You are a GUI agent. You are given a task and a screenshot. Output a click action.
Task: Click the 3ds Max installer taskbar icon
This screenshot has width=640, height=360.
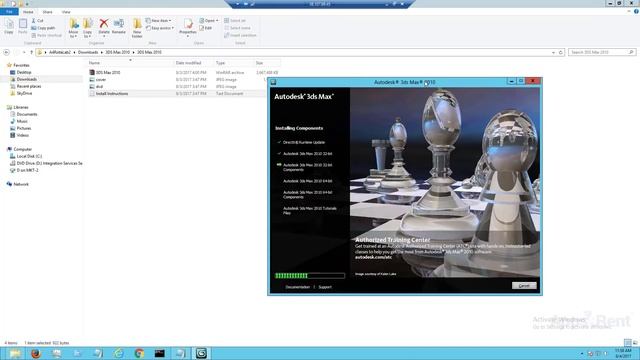point(201,353)
